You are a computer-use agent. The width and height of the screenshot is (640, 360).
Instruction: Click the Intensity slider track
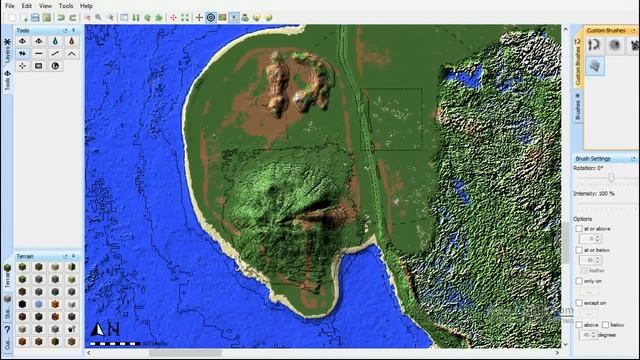click(606, 203)
